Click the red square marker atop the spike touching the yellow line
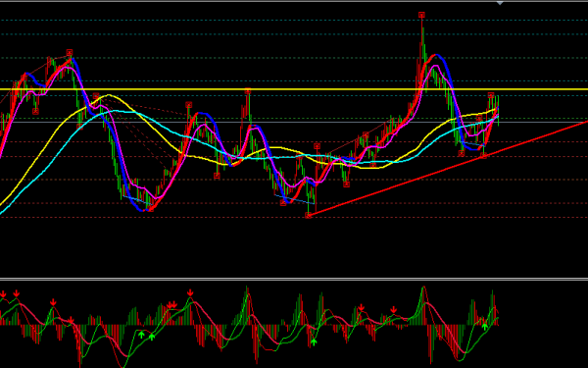This screenshot has height=368, width=588. [248, 91]
